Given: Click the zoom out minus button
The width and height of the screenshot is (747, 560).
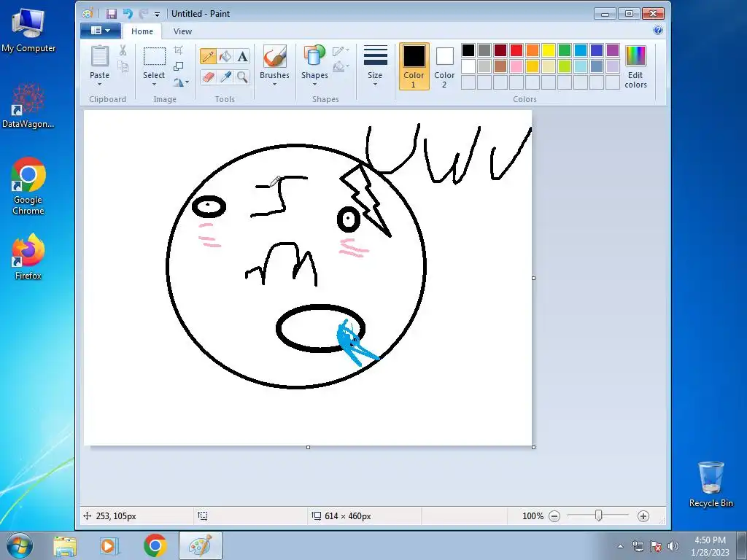Looking at the screenshot, I should point(554,516).
